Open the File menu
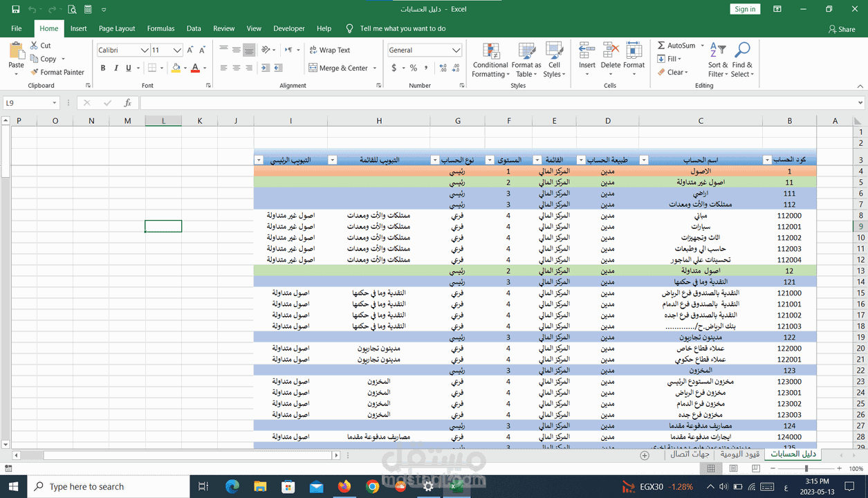The width and height of the screenshot is (868, 498). click(17, 28)
